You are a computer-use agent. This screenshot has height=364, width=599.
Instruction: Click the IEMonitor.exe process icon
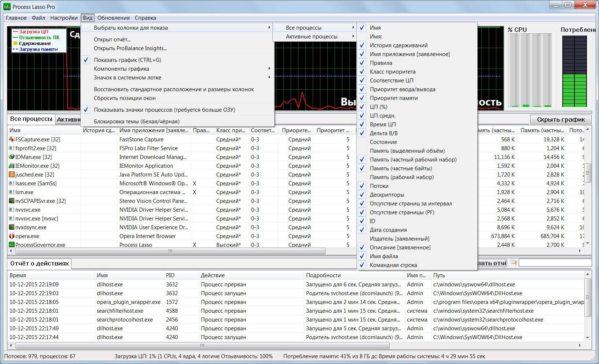point(12,166)
